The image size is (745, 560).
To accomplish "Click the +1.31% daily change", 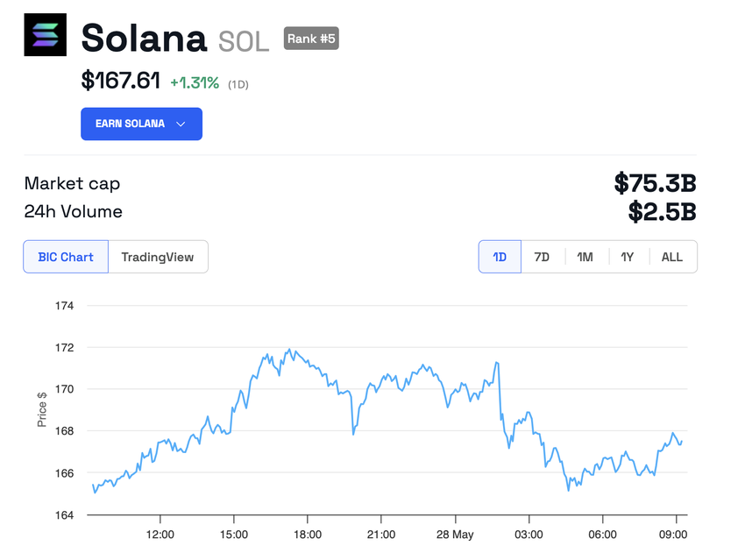I will [x=195, y=82].
